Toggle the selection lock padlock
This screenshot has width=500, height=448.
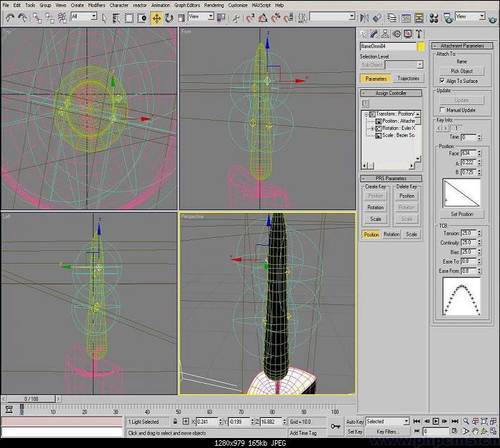point(175,422)
